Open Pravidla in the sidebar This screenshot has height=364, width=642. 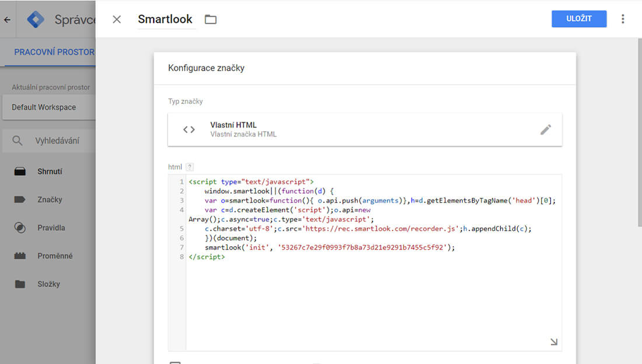coord(51,228)
